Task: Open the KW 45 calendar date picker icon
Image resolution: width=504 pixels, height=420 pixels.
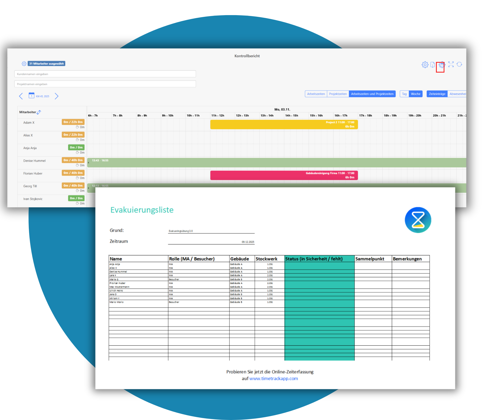Action: (31, 96)
